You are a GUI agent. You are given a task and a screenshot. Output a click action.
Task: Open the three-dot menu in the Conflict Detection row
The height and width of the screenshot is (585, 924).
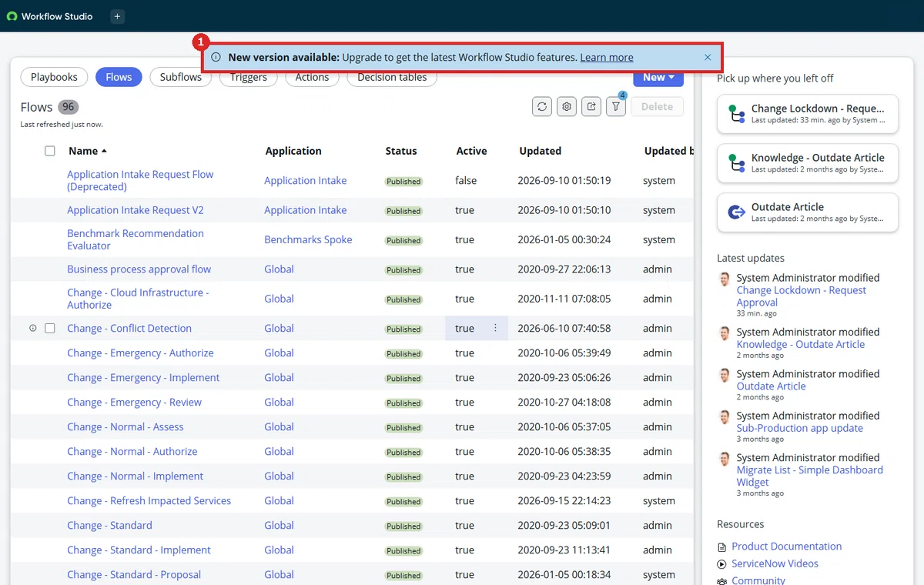(x=495, y=328)
